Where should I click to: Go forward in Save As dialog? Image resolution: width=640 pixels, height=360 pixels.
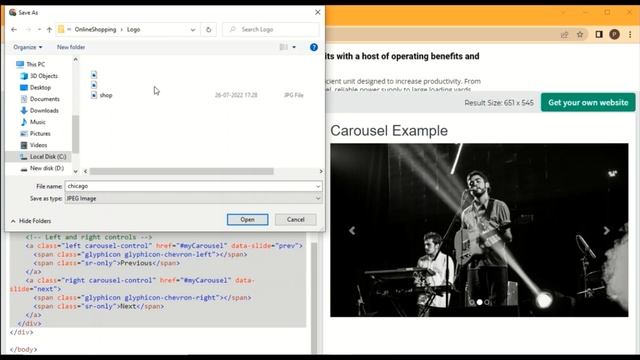click(x=28, y=29)
